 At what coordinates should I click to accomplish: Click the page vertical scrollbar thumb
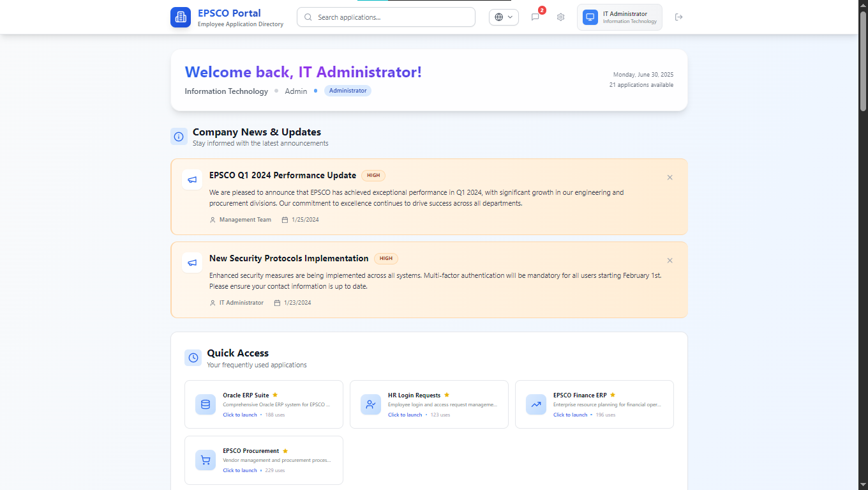pyautogui.click(x=863, y=61)
